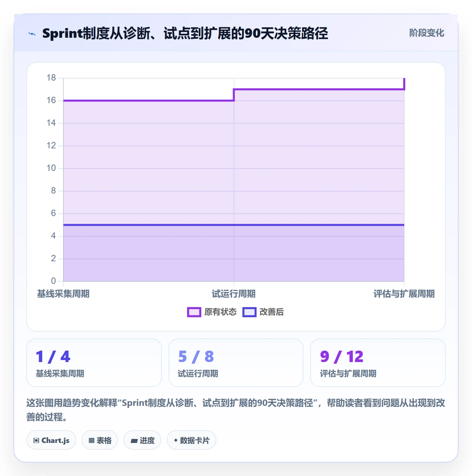The height and width of the screenshot is (476, 472).
Task: Click the x-axis label 基线采集周期
Action: (x=63, y=294)
